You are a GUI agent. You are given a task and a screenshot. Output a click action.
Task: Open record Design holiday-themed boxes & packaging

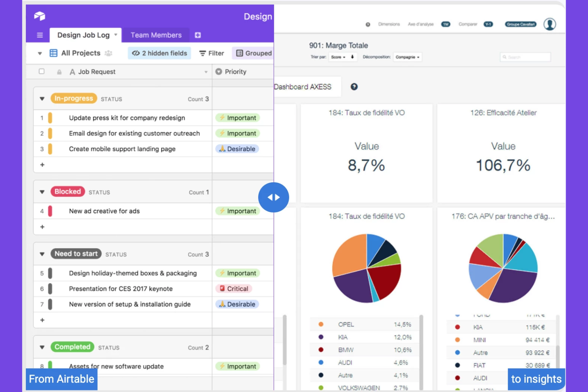pos(133,273)
